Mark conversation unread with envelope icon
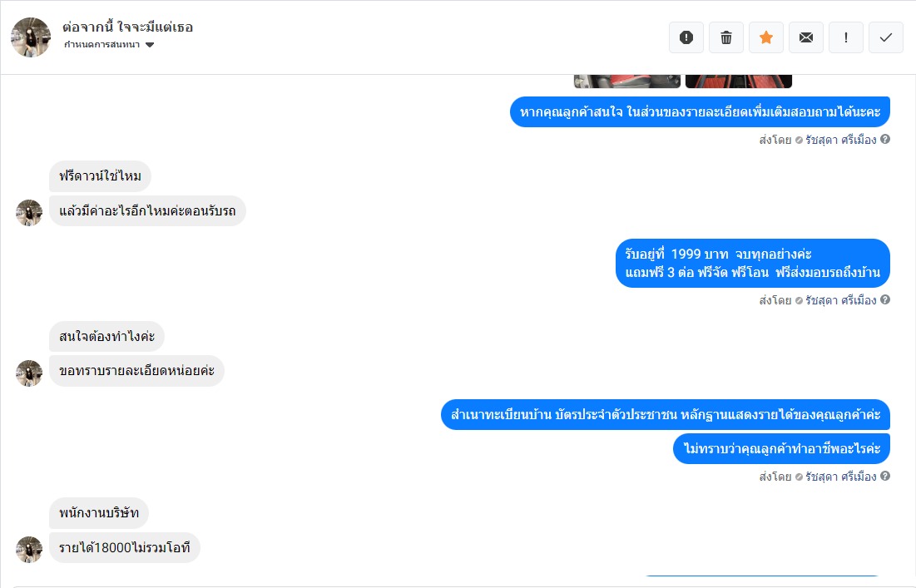The width and height of the screenshot is (916, 588). [x=806, y=37]
